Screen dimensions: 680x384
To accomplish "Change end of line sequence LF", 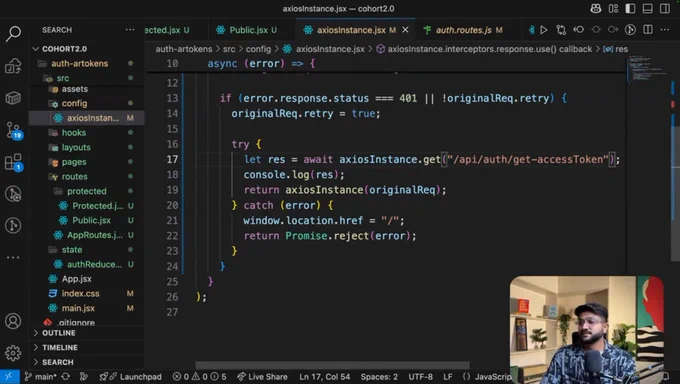I will [448, 376].
